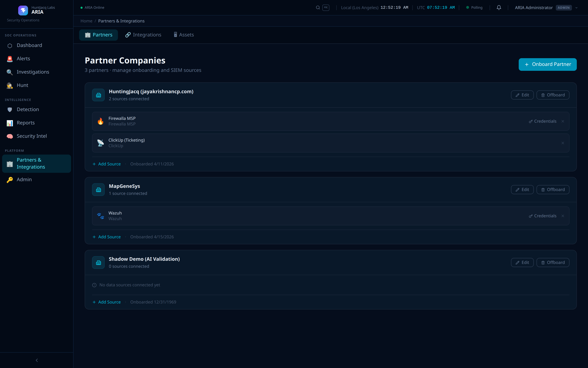The width and height of the screenshot is (588, 368).
Task: Go to Alerts in the sidebar
Action: tap(36, 59)
